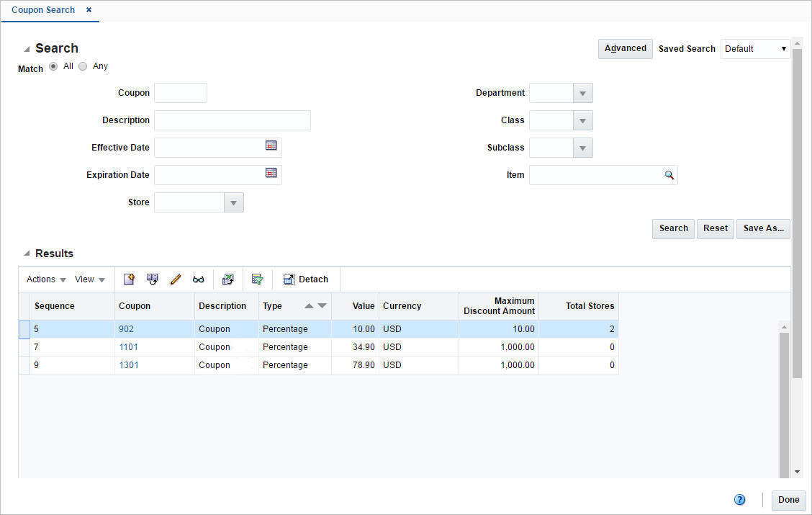This screenshot has height=515, width=812.
Task: Collapse the Results section
Action: pos(27,254)
